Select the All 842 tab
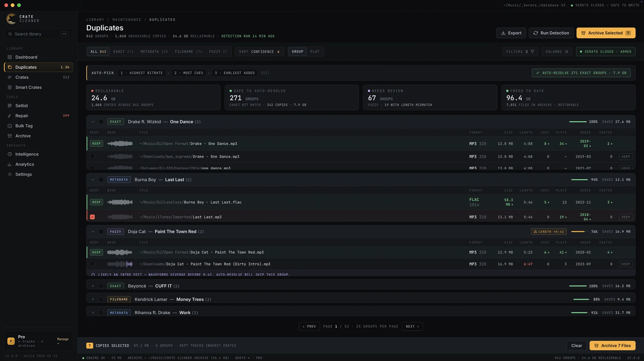Viewport: 644px width, 361px height. tap(98, 52)
